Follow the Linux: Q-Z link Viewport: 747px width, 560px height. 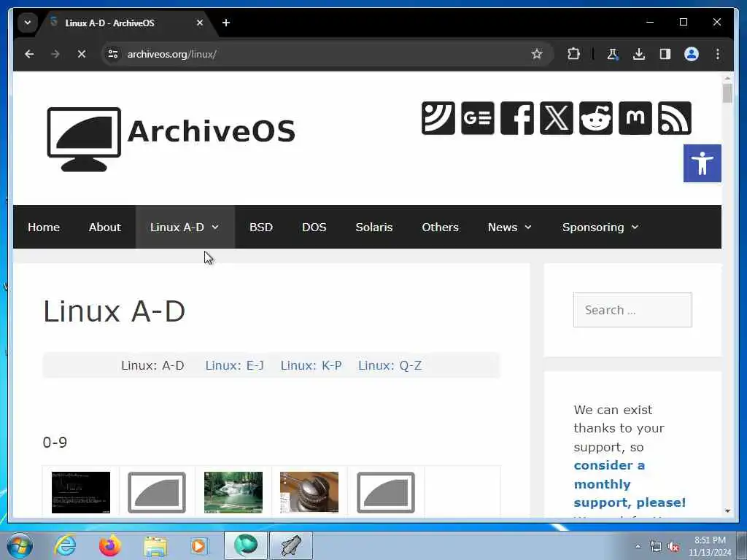(x=390, y=365)
